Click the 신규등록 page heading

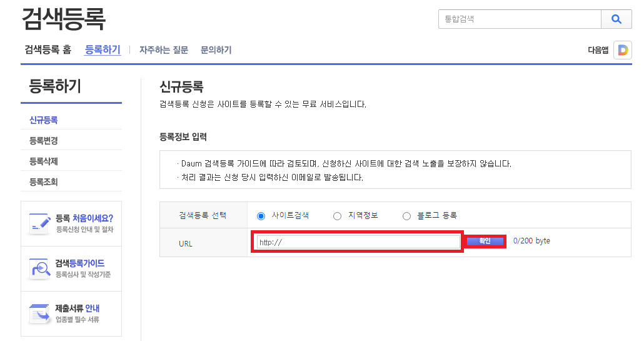pos(181,87)
